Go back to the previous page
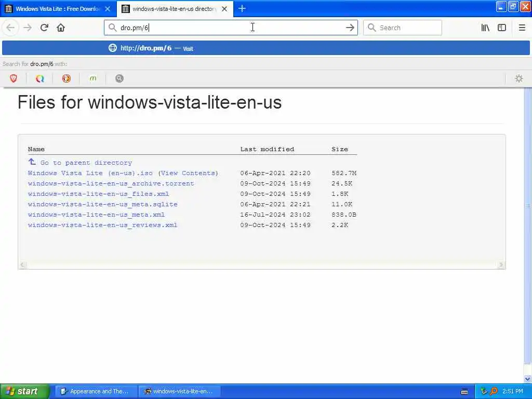The width and height of the screenshot is (532, 399). [x=10, y=28]
